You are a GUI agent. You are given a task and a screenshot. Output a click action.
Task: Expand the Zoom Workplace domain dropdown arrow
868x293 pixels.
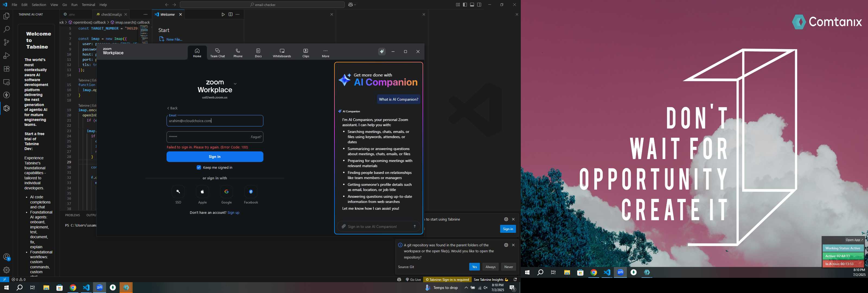235,84
